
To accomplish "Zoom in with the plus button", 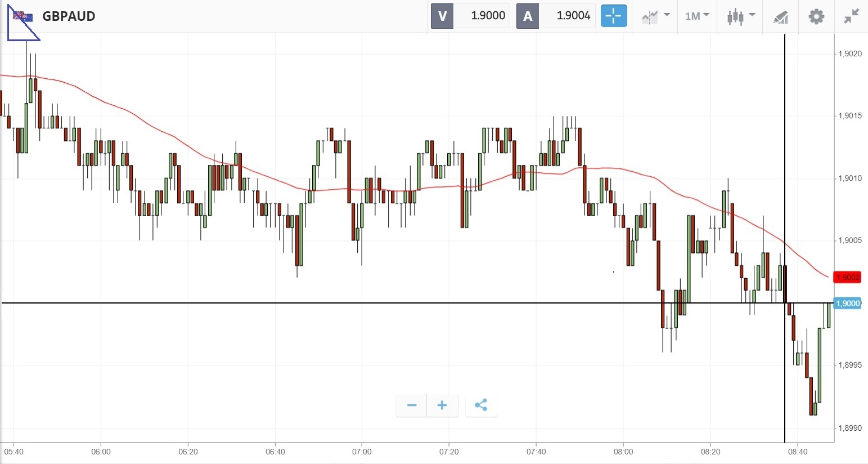I will pos(442,405).
